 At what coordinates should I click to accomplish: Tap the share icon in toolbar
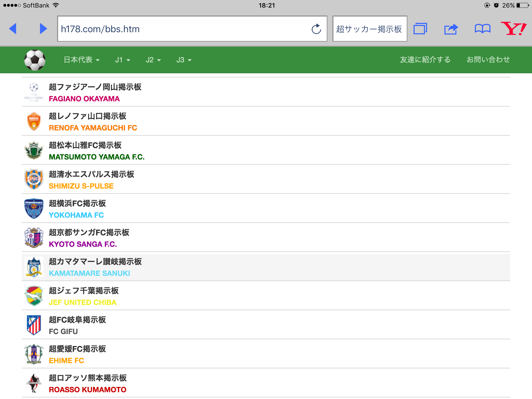coord(451,29)
